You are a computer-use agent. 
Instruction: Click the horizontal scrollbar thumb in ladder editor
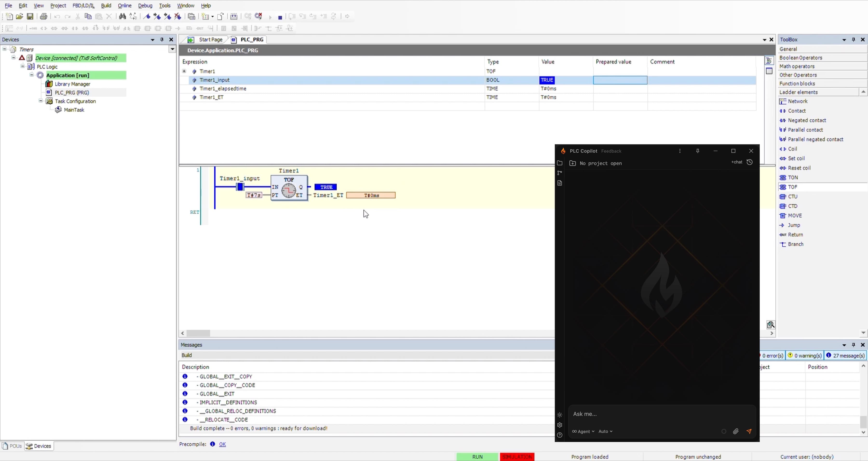pos(198,333)
